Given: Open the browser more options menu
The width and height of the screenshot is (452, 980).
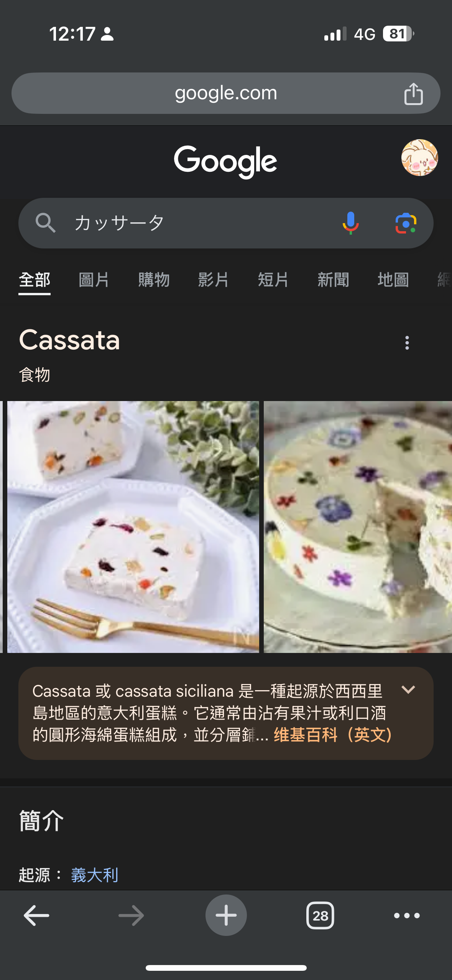Looking at the screenshot, I should pyautogui.click(x=407, y=915).
